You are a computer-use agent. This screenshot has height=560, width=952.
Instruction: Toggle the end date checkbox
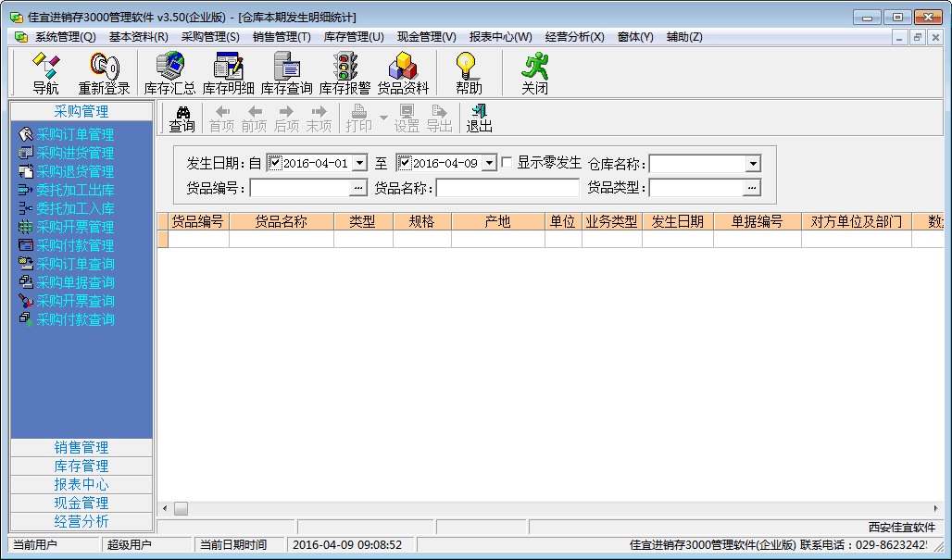[x=404, y=163]
